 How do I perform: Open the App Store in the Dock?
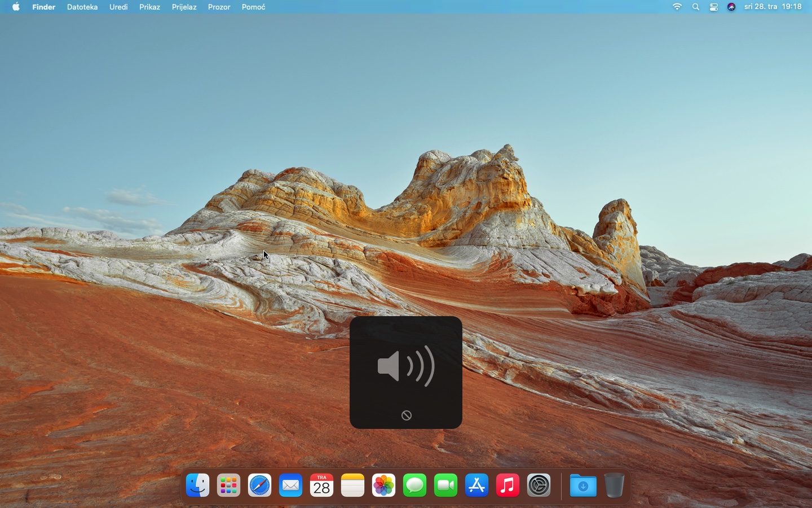click(477, 485)
